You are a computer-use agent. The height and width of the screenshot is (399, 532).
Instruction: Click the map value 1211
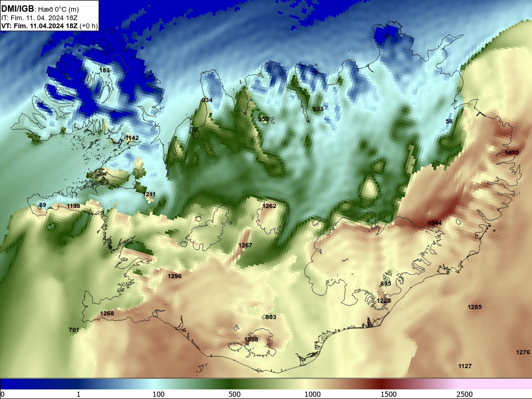point(149,194)
